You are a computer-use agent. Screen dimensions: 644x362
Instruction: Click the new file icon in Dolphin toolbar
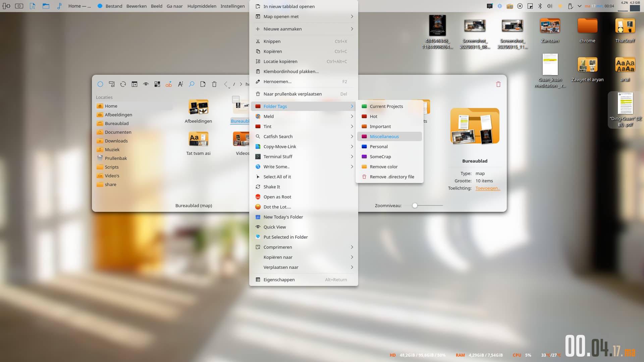pos(203,84)
